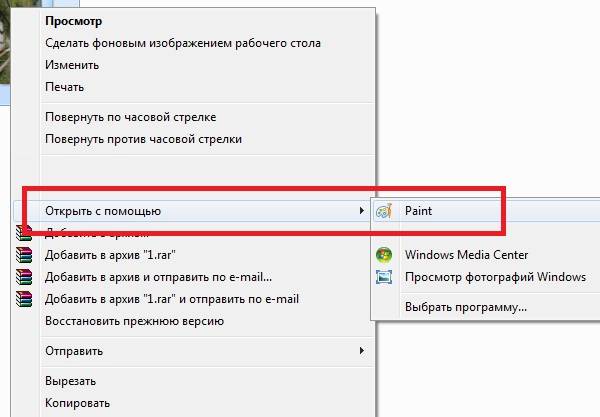600x417 pixels.
Task: Choose Изменить menu entry
Action: tap(72, 65)
